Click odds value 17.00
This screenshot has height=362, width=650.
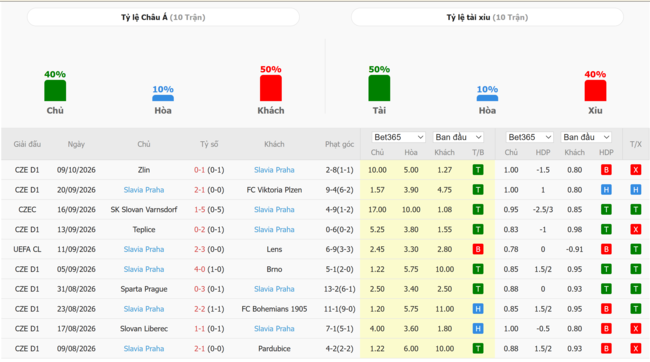[377, 209]
